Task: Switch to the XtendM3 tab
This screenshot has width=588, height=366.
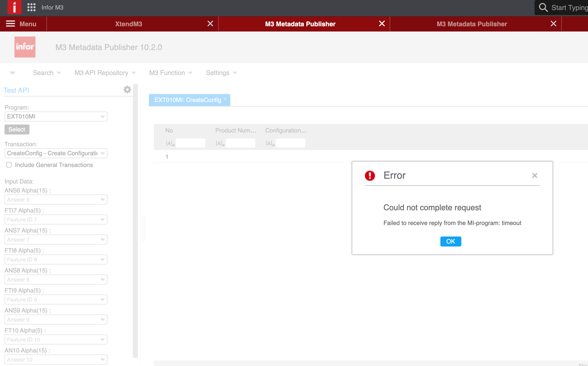Action: (x=129, y=24)
